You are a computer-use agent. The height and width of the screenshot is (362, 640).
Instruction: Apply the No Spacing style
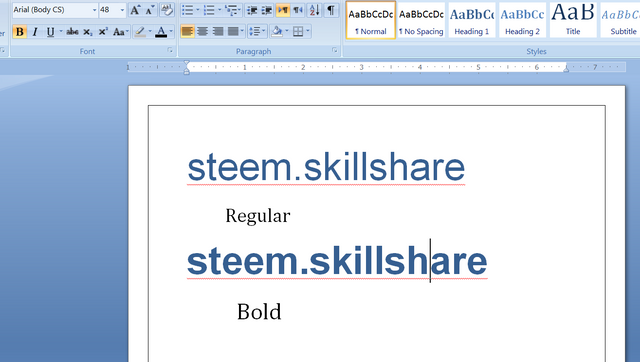421,20
